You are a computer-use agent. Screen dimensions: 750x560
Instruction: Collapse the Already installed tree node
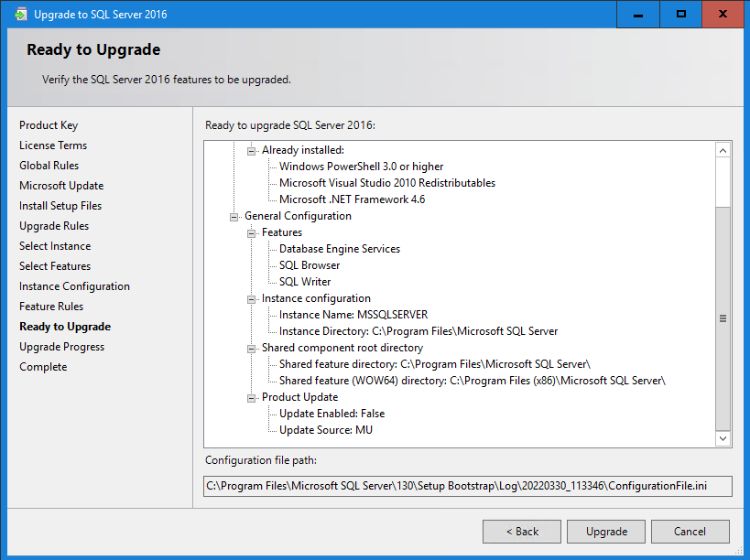[x=251, y=151]
